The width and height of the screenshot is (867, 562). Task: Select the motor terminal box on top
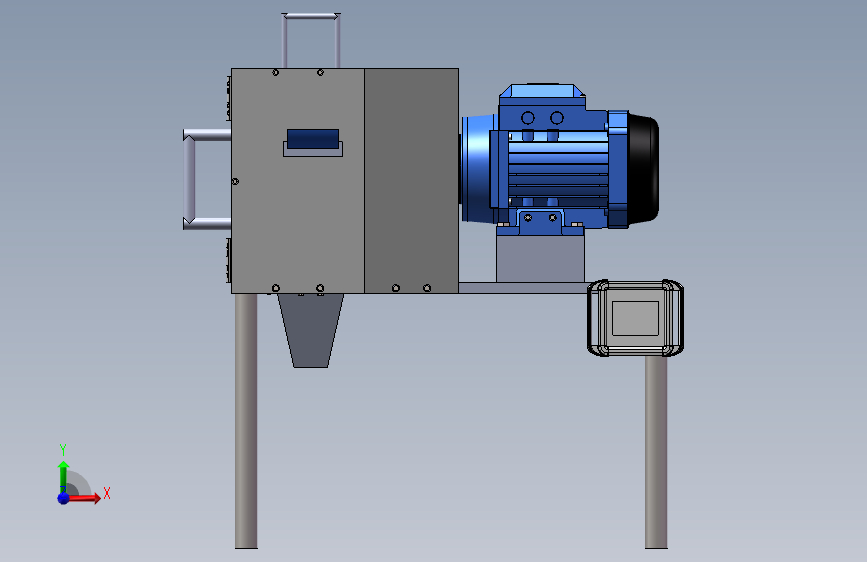tap(542, 95)
